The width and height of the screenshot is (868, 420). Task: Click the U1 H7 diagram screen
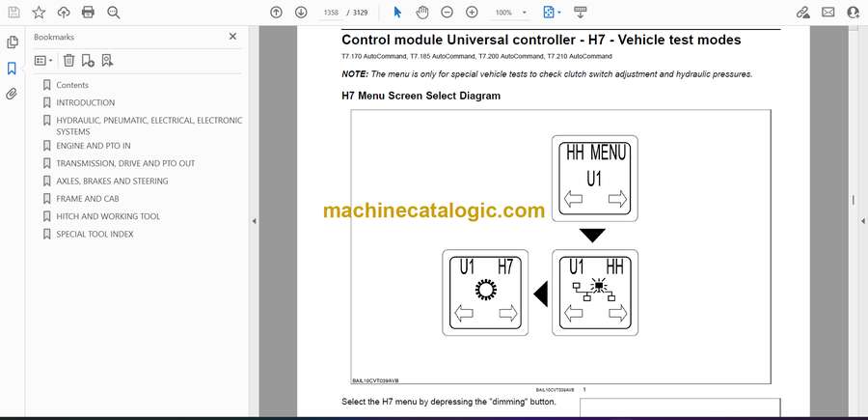tap(485, 293)
